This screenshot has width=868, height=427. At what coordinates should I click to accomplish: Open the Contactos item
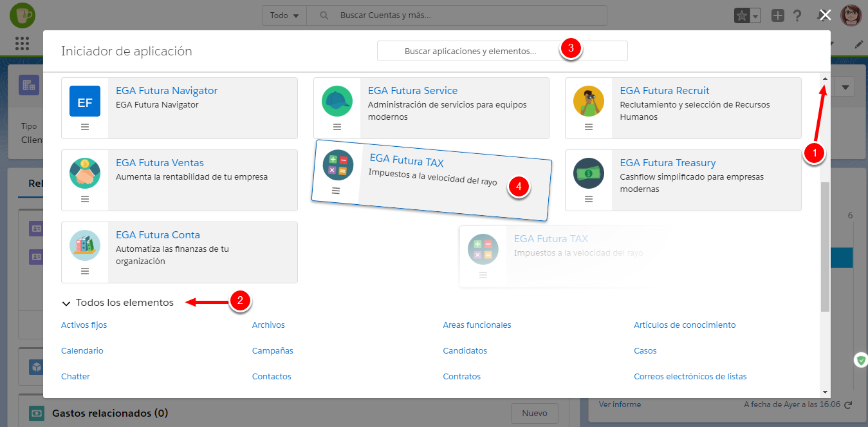[272, 377]
